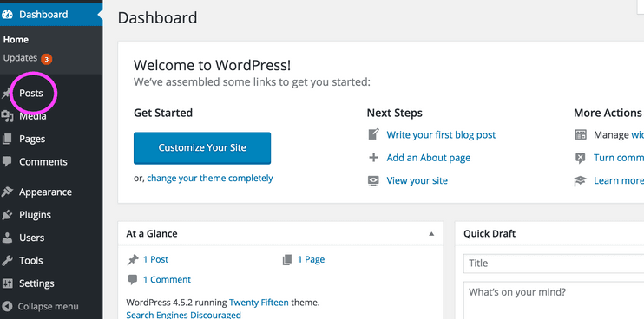Click the plus icon beside Add an About page
Viewport: 644px width, 319px height.
tap(373, 158)
